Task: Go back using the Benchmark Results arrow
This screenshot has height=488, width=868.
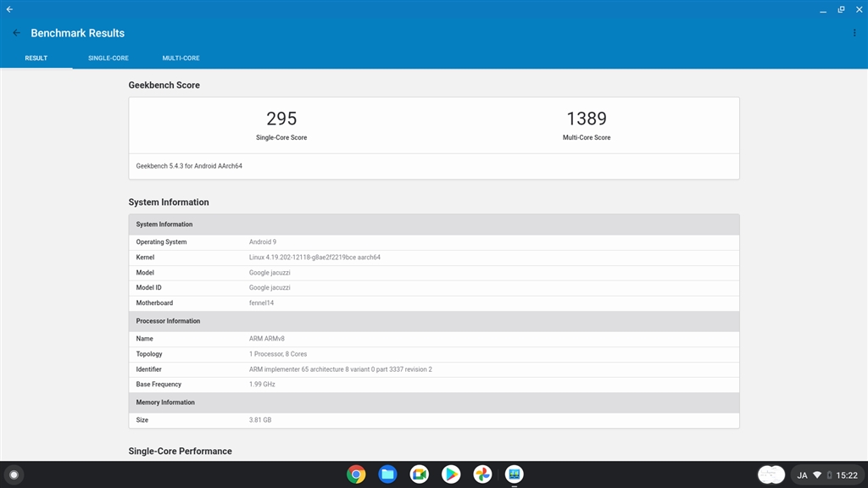Action: pos(17,33)
